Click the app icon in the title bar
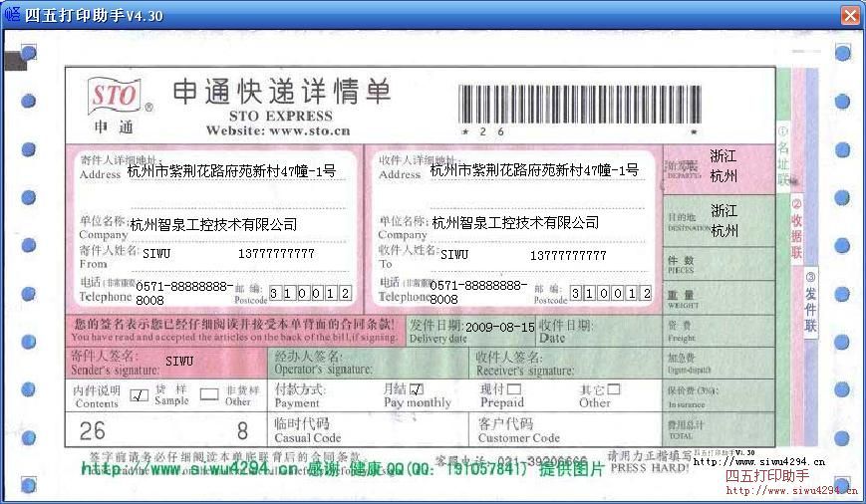 [12, 15]
